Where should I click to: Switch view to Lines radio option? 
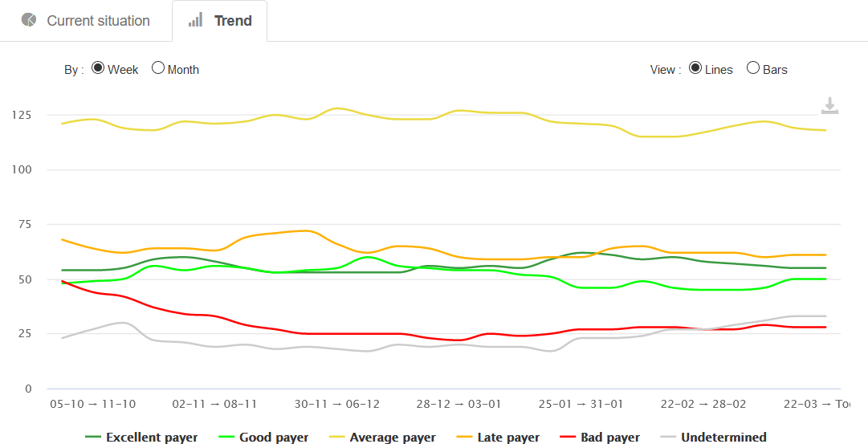coord(695,68)
